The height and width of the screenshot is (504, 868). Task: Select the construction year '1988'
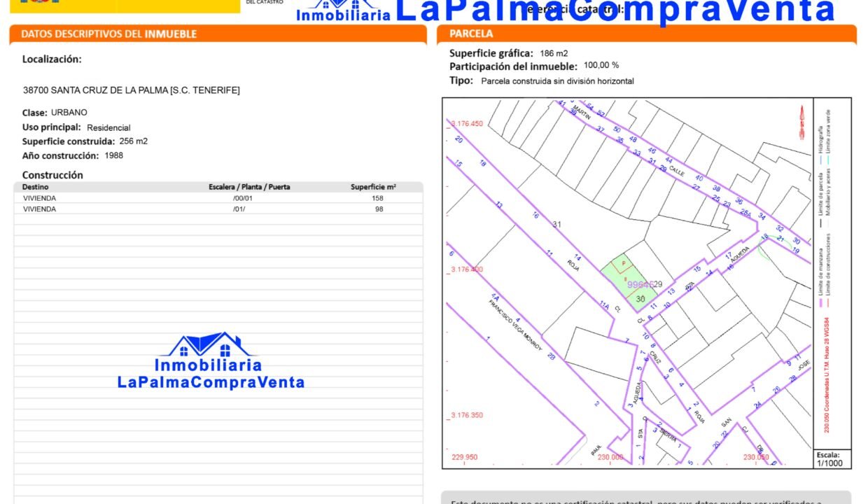[114, 155]
